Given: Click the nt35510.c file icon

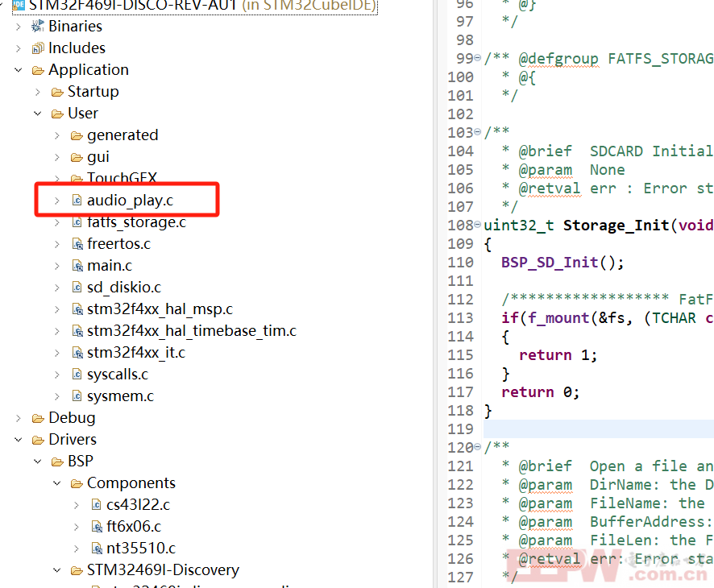Looking at the screenshot, I should 97,549.
